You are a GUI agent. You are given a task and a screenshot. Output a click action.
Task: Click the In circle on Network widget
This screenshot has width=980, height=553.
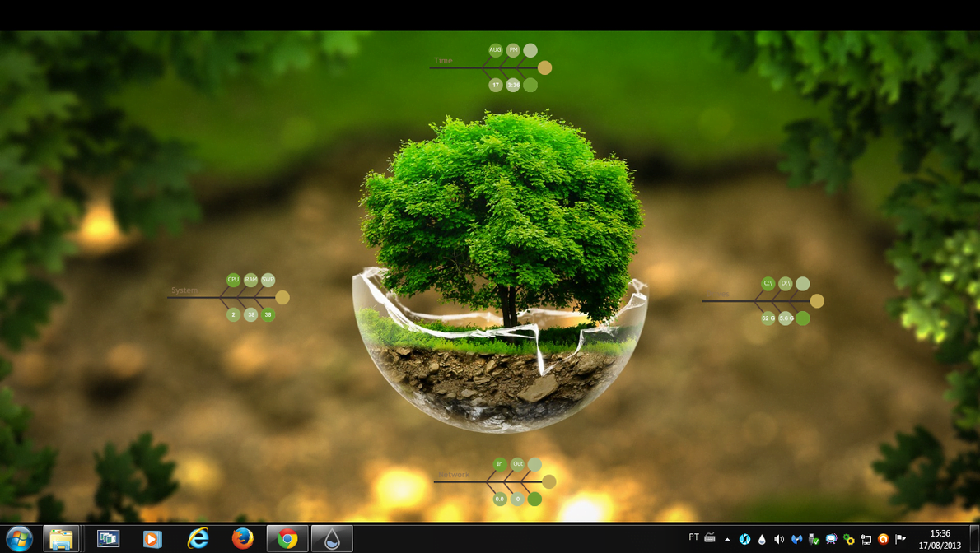[x=499, y=464]
